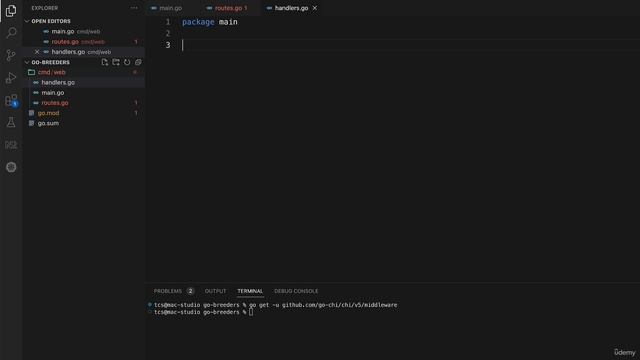Screen dimensions: 640x360
Task: Refresh the Explorer file tree
Action: (127, 62)
